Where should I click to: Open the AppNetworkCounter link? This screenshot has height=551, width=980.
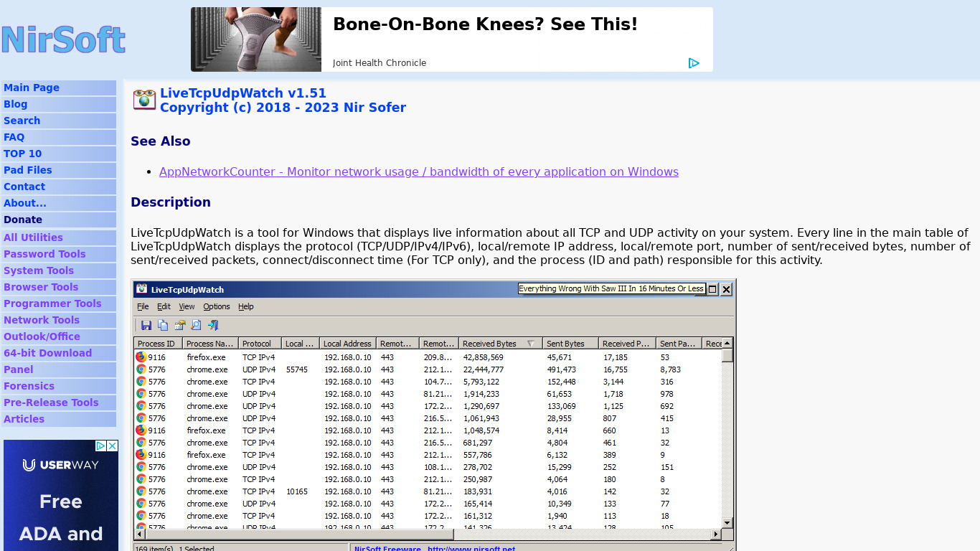pyautogui.click(x=419, y=171)
